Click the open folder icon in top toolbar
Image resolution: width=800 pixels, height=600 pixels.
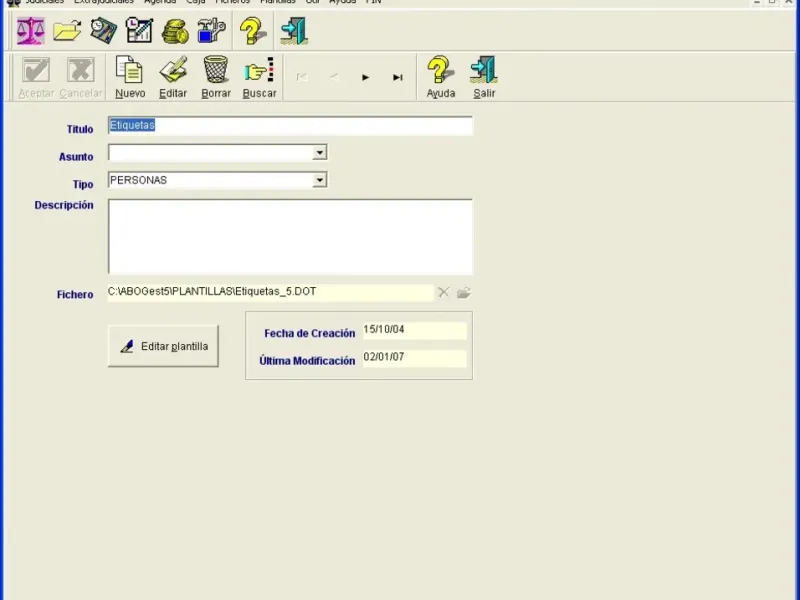pyautogui.click(x=67, y=31)
